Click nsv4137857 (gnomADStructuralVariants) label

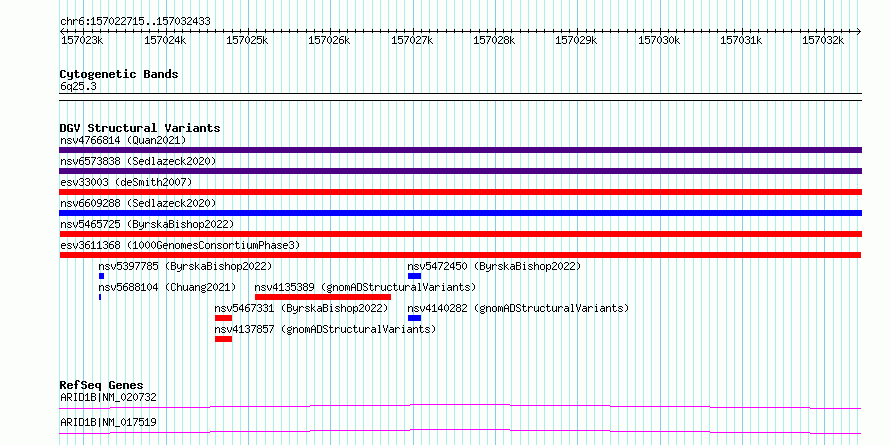pyautogui.click(x=325, y=329)
